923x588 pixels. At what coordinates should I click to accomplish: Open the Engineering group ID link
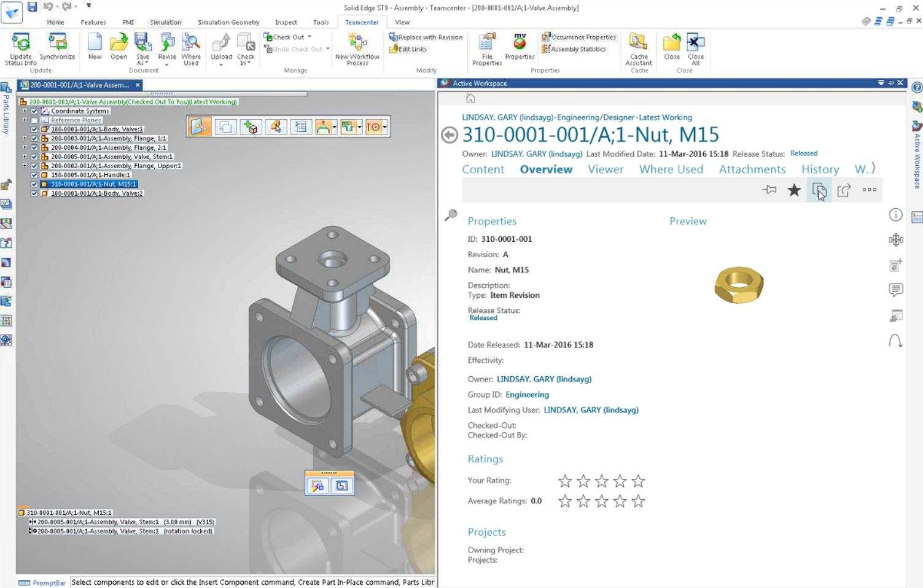528,395
